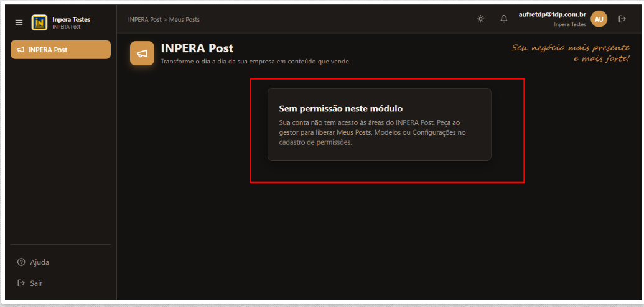The image size is (644, 307).
Task: Open Ajuda help in the sidebar
Action: coord(33,262)
